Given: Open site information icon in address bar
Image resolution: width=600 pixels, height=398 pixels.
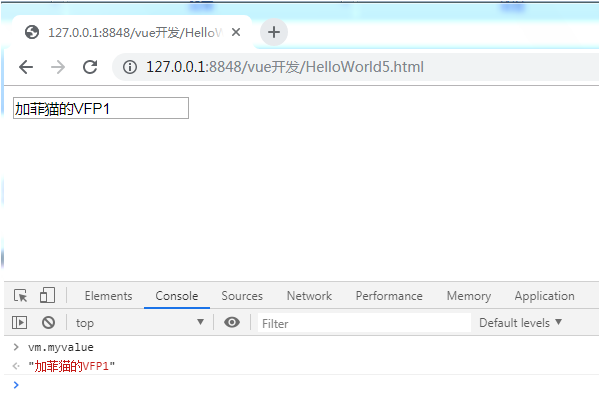Looking at the screenshot, I should 130,67.
